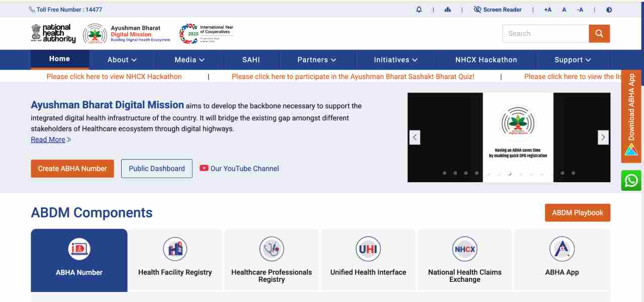Select the ABHA App component tab

(562, 260)
